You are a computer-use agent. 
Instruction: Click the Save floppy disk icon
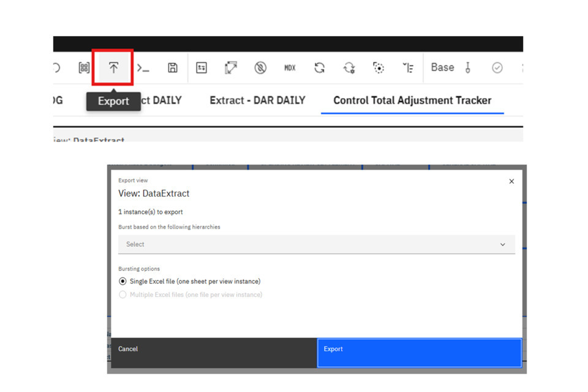(173, 68)
